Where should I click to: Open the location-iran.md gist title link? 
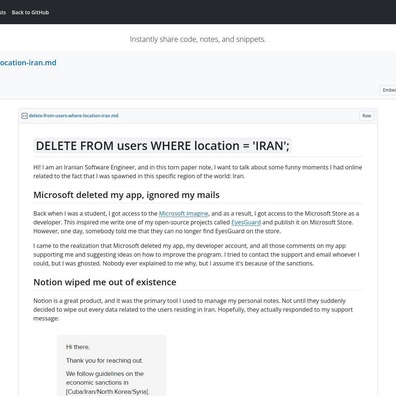tap(28, 63)
